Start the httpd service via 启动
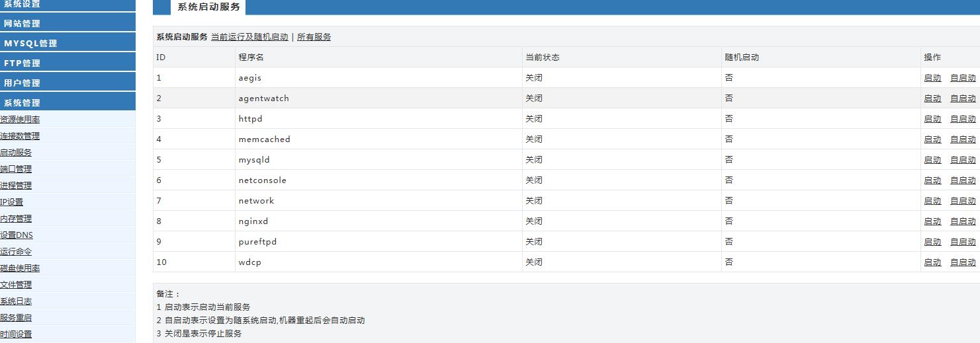The image size is (980, 343). click(932, 119)
